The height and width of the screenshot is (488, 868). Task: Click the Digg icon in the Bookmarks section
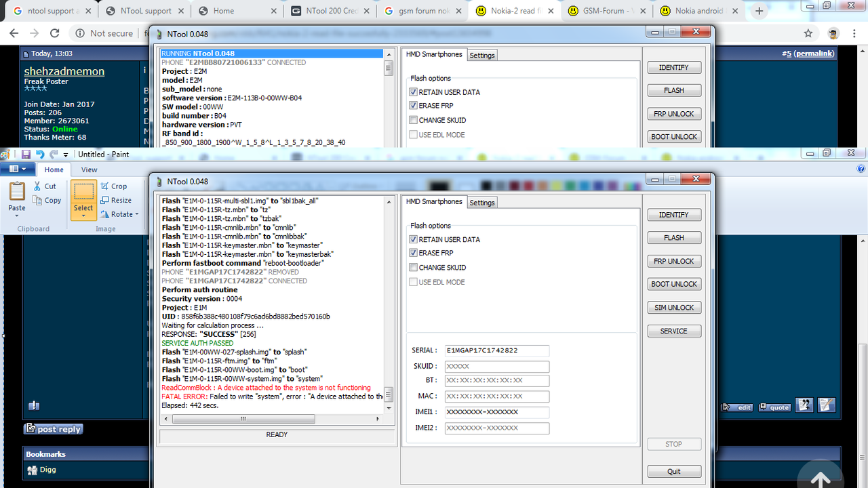point(33,469)
